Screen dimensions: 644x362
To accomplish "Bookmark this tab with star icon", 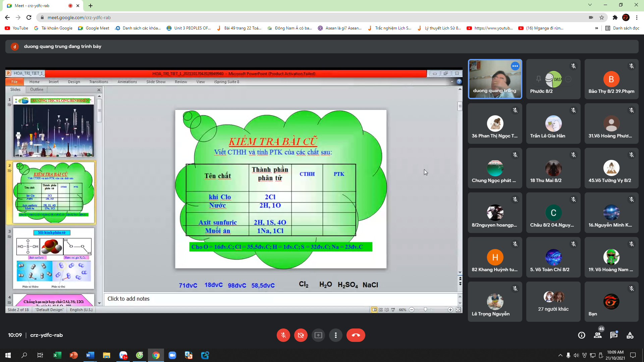I will pos(602,17).
